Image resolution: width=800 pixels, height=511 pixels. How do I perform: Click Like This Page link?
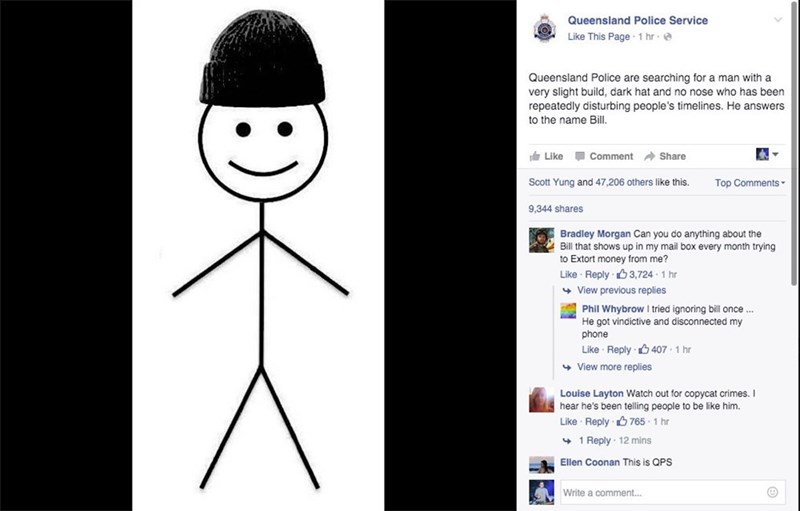coord(598,37)
